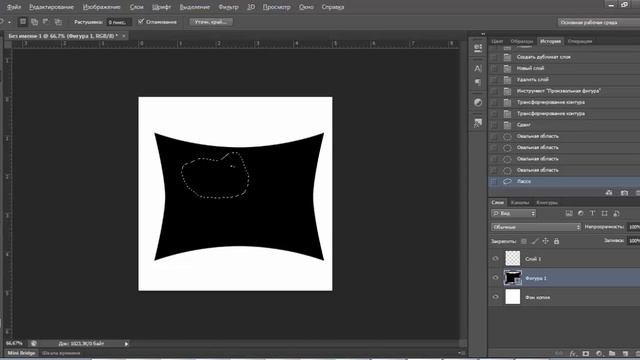Screen dimensions: 640x360
Task: Create new snapshot camera icon in History
Action: click(624, 193)
